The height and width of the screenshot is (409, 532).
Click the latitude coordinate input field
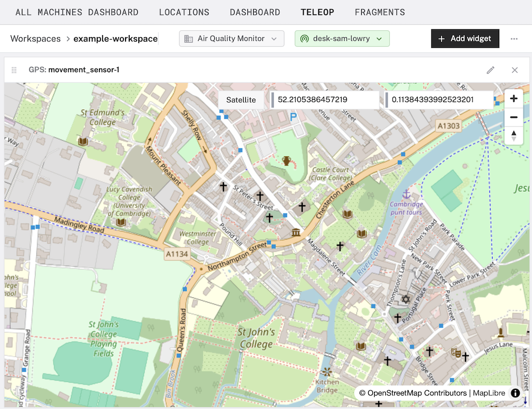point(326,99)
